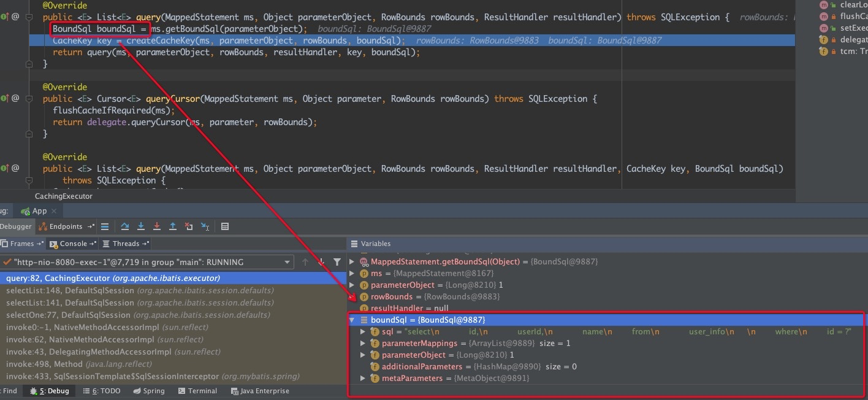Click override gutter icon beside queryCursor method
Image resolution: width=868 pixels, height=400 pixels.
point(4,98)
